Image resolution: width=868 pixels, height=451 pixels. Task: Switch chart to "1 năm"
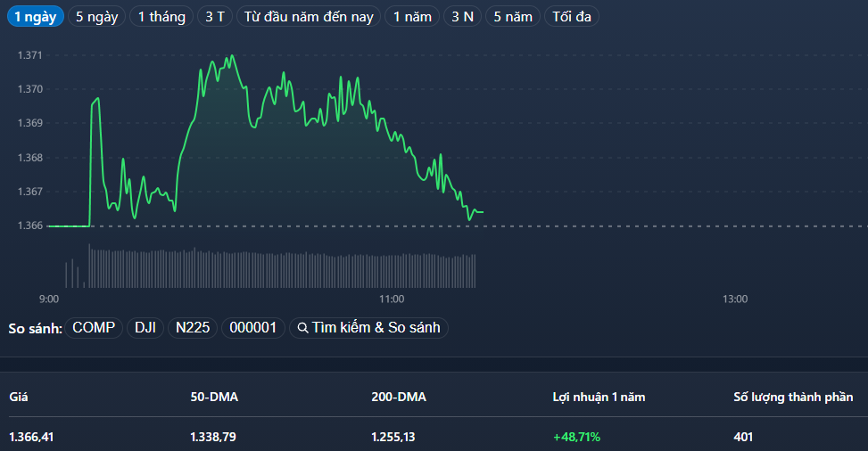click(412, 17)
